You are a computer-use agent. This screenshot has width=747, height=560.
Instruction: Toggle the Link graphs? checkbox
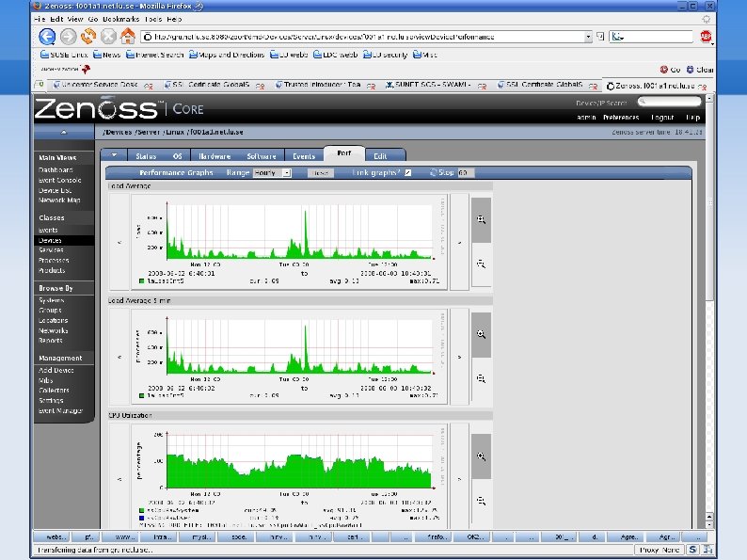click(x=407, y=172)
